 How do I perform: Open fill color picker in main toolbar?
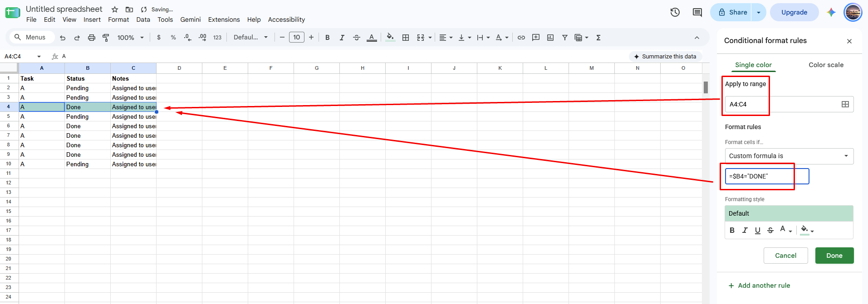(x=390, y=38)
